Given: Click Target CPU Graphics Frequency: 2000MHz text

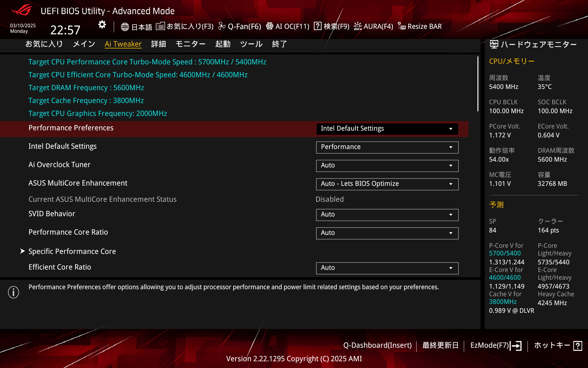Looking at the screenshot, I should click(x=98, y=113).
